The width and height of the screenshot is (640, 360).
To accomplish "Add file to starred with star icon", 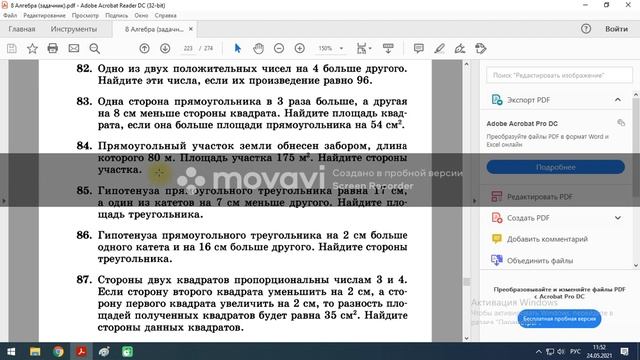I will 32,49.
